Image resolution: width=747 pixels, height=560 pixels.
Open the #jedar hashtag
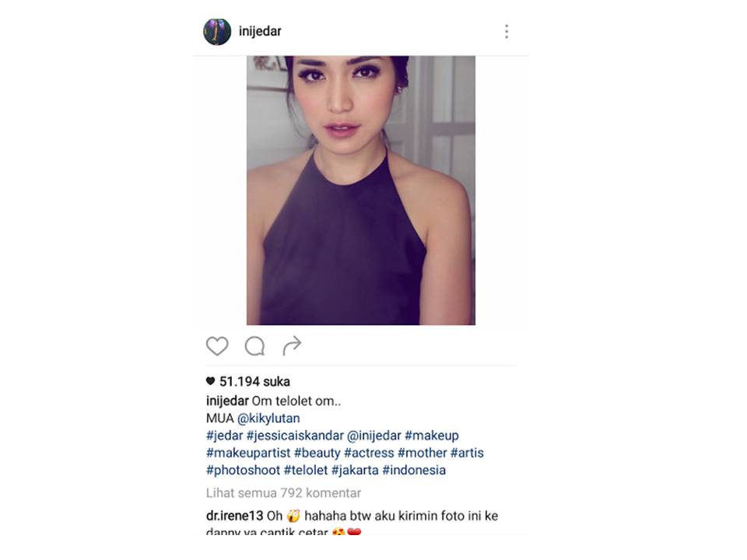[224, 436]
